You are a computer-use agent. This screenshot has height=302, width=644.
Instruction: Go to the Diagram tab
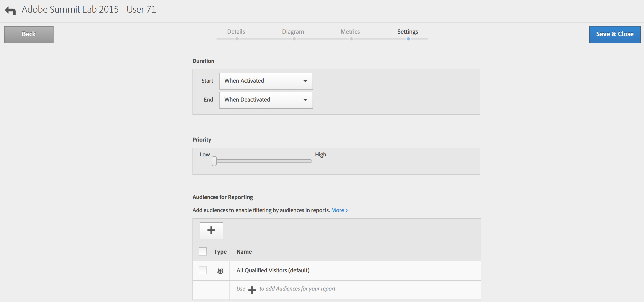[x=293, y=32]
